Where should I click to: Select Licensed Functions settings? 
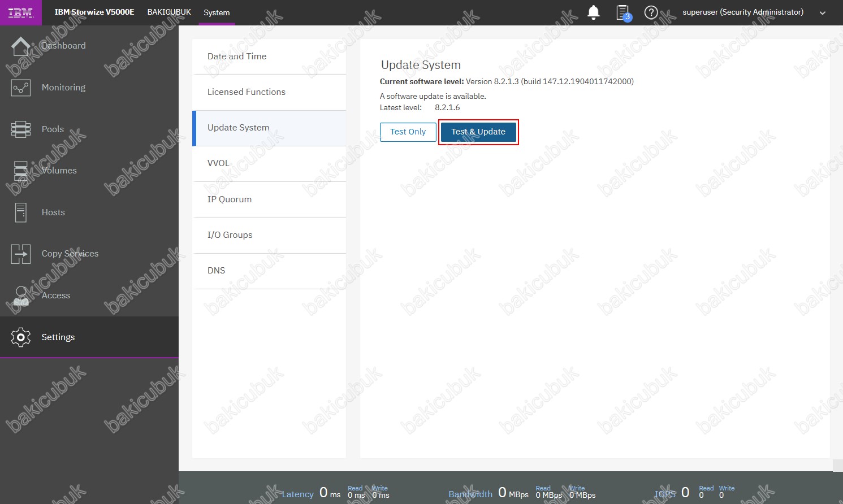tap(269, 92)
